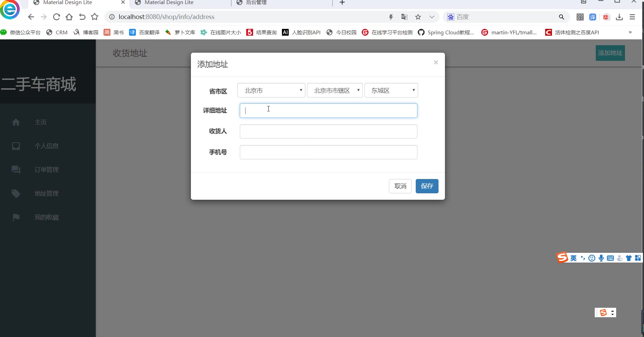The image size is (644, 337).
Task: Open the 简书 bookmark
Action: tap(114, 32)
